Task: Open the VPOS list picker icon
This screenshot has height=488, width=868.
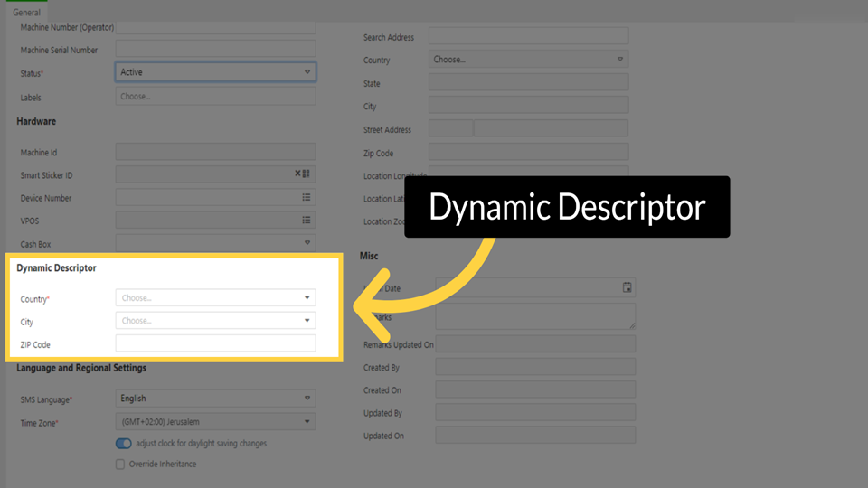Action: pos(307,220)
